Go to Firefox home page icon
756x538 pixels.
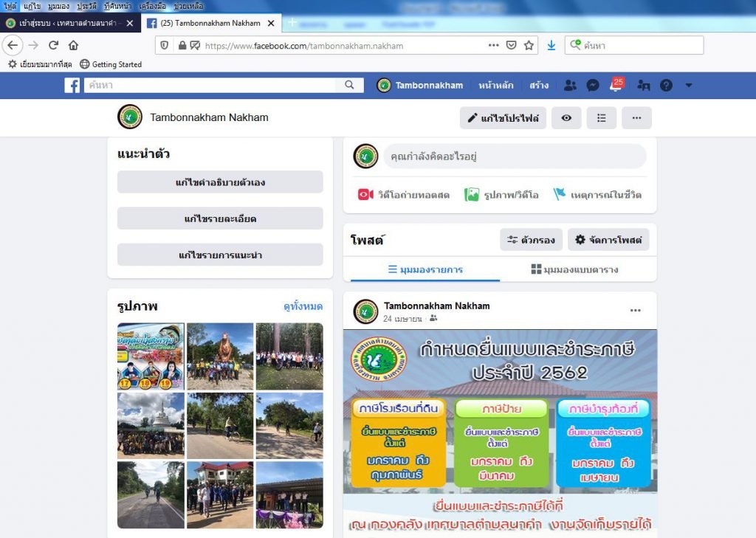point(73,45)
